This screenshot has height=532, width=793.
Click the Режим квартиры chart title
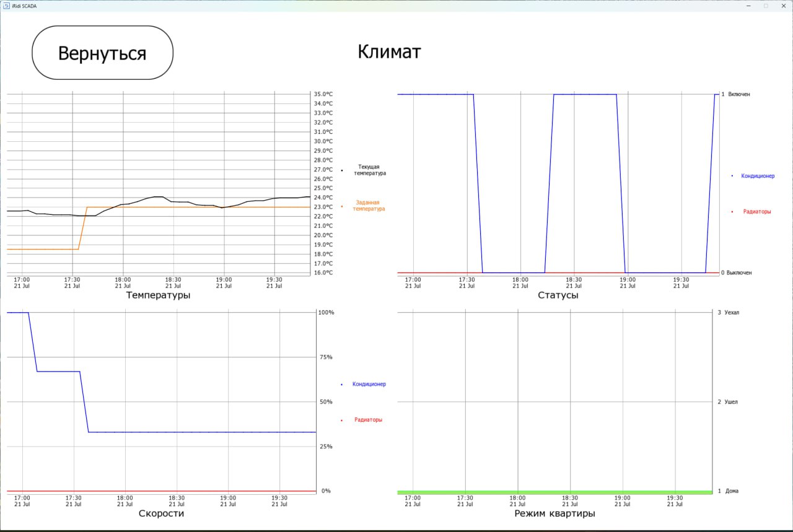point(554,513)
